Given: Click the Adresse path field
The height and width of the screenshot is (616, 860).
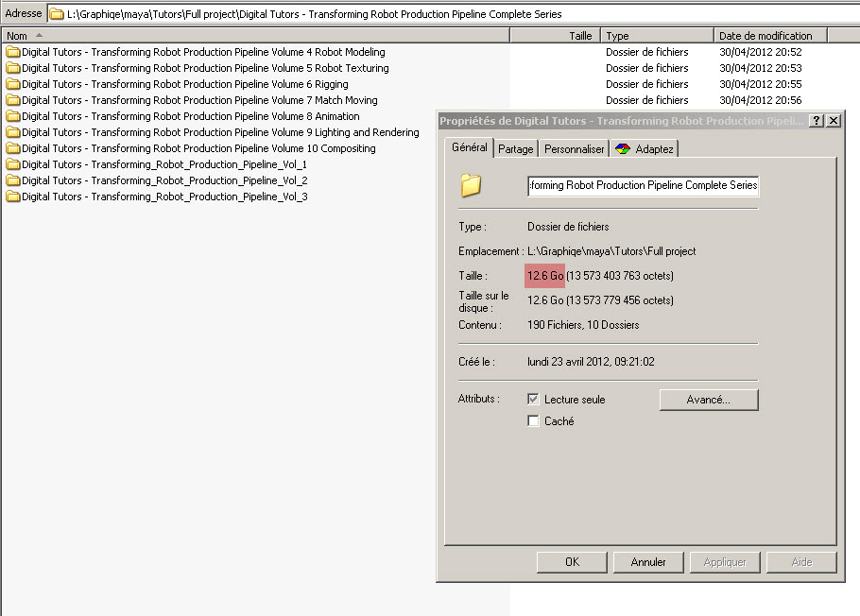Looking at the screenshot, I should tap(454, 14).
